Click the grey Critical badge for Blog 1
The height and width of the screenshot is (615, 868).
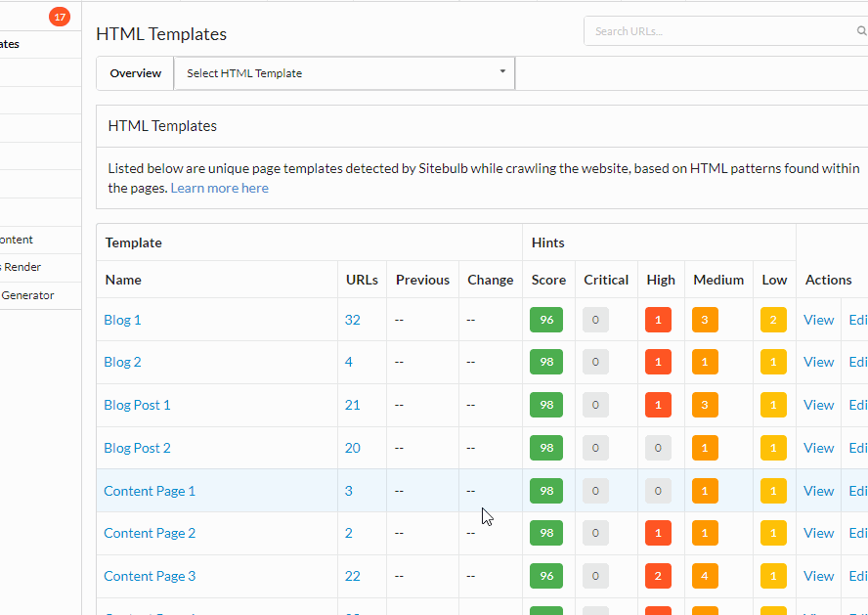595,320
